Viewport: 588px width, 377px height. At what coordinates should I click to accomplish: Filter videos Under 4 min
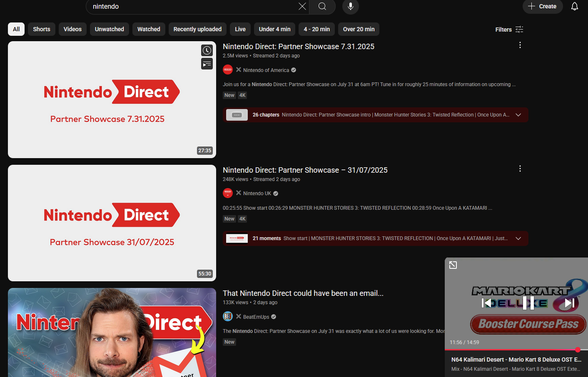click(x=274, y=29)
